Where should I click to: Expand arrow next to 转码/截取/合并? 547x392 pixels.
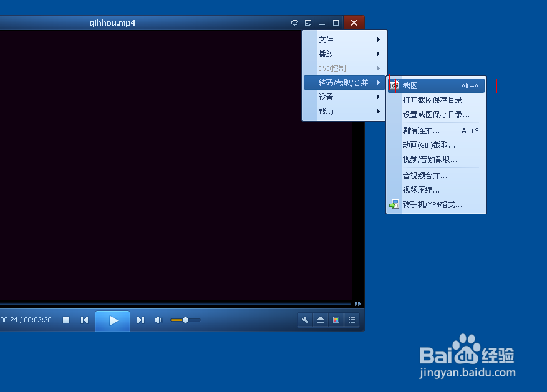tap(379, 83)
